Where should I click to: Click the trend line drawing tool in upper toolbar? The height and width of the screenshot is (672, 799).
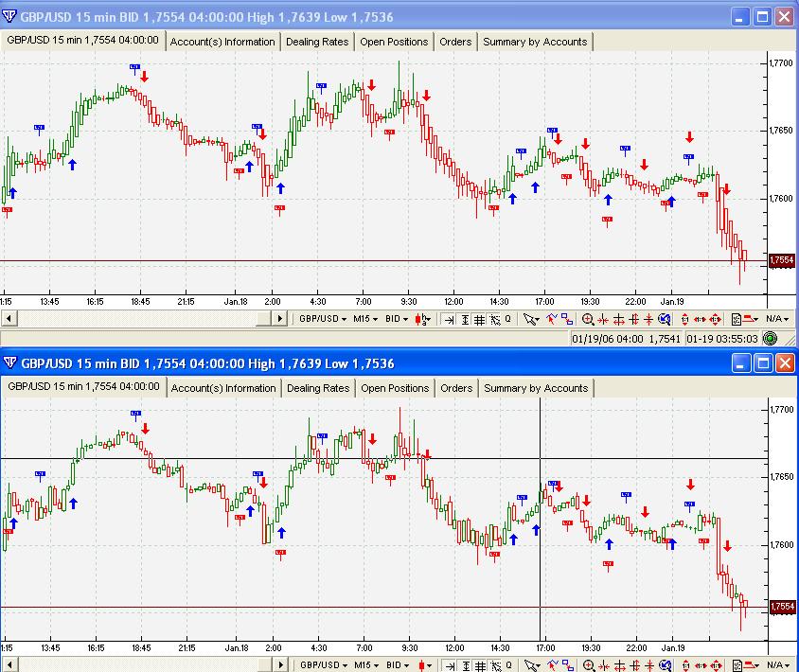[550, 319]
